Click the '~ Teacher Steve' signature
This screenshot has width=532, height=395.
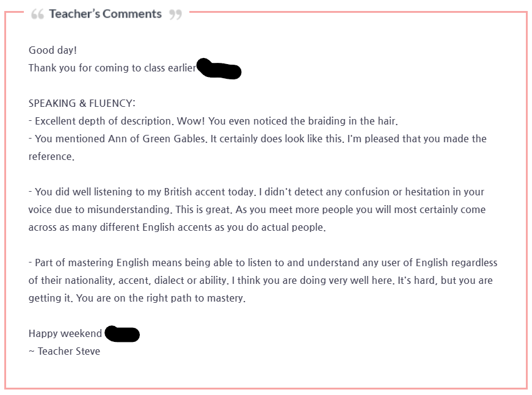coord(65,351)
